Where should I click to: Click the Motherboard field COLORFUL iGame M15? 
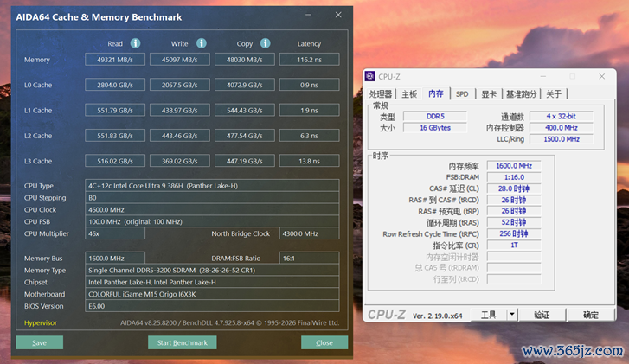(212, 294)
